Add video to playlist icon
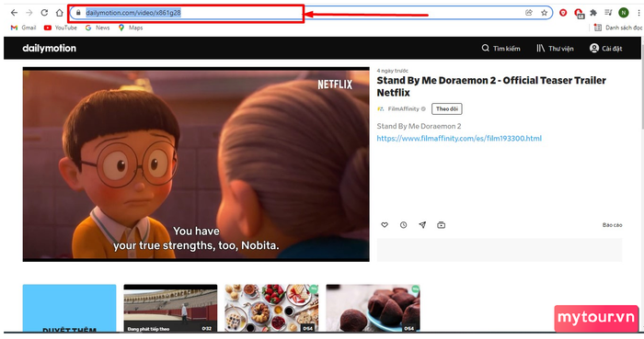 441,225
